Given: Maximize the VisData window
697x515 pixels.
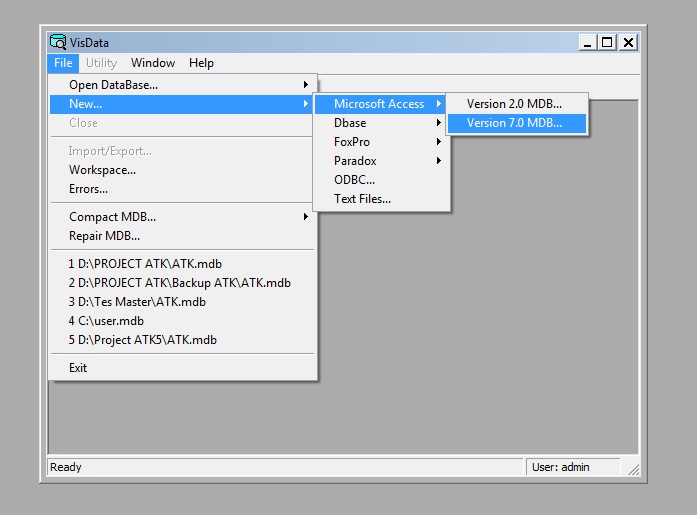Looking at the screenshot, I should point(607,43).
